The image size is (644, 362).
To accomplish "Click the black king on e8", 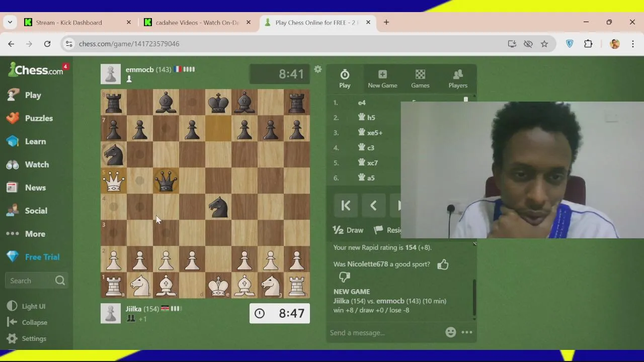I will tap(218, 103).
